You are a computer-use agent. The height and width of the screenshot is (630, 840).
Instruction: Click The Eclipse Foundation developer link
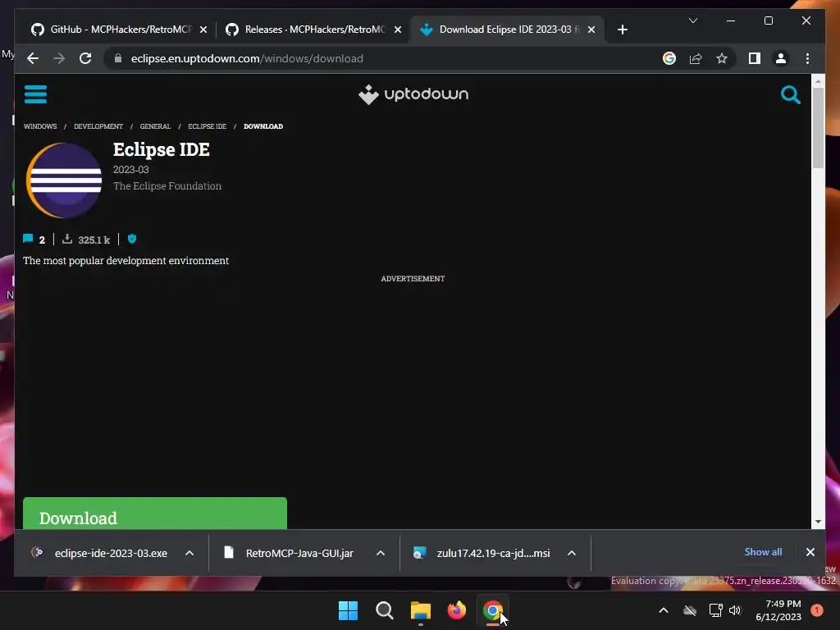[167, 186]
